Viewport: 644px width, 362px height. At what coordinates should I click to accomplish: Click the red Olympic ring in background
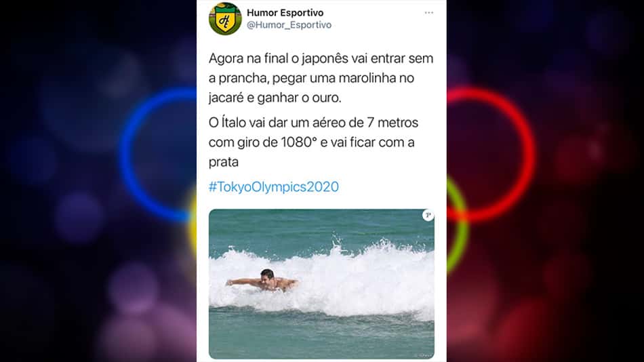(x=491, y=154)
